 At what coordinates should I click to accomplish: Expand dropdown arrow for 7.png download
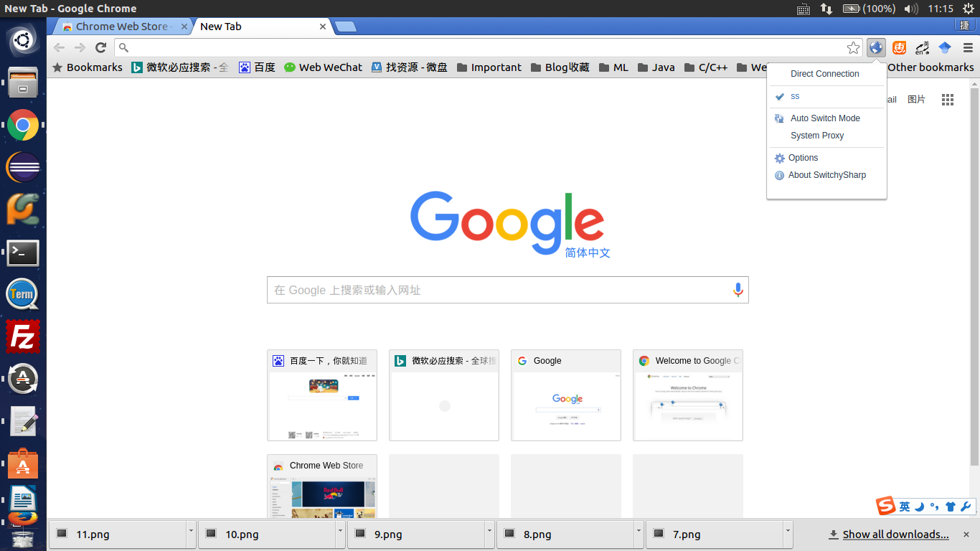(788, 533)
